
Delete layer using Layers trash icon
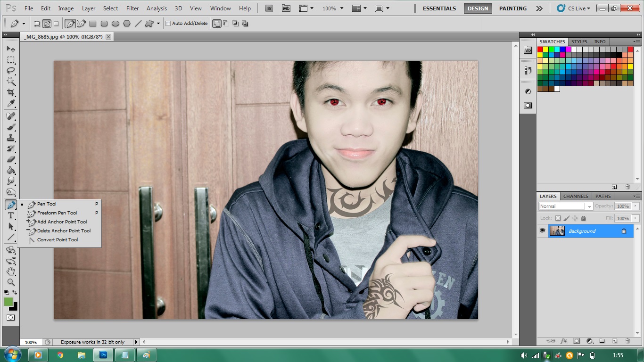[x=627, y=340]
